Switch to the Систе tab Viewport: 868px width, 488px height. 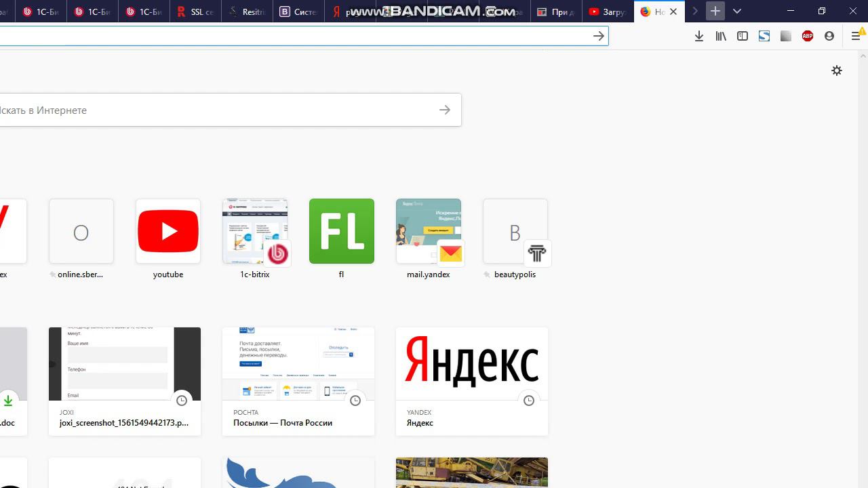[x=299, y=12]
